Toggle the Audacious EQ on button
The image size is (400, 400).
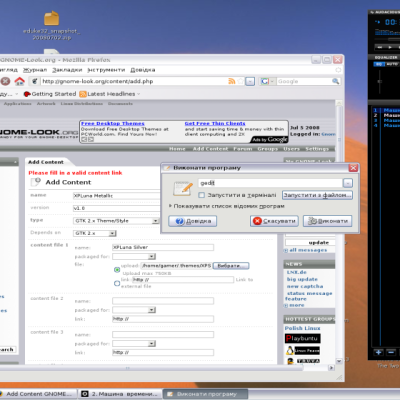click(379, 64)
